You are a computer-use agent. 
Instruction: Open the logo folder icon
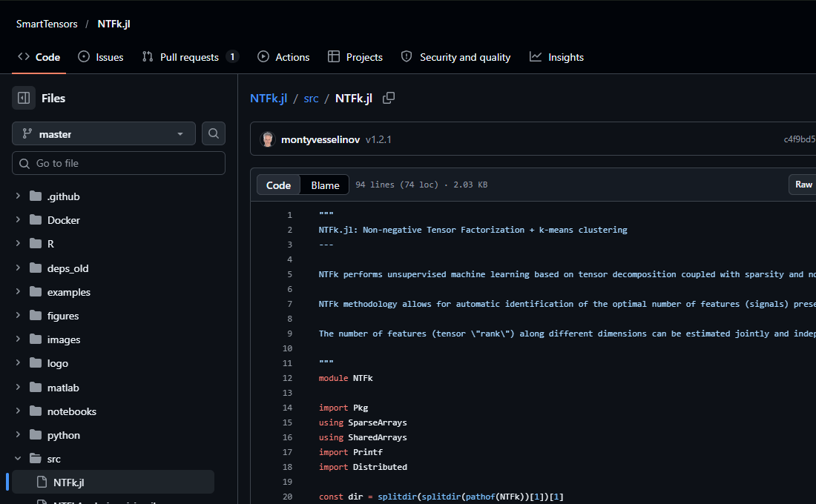point(36,363)
